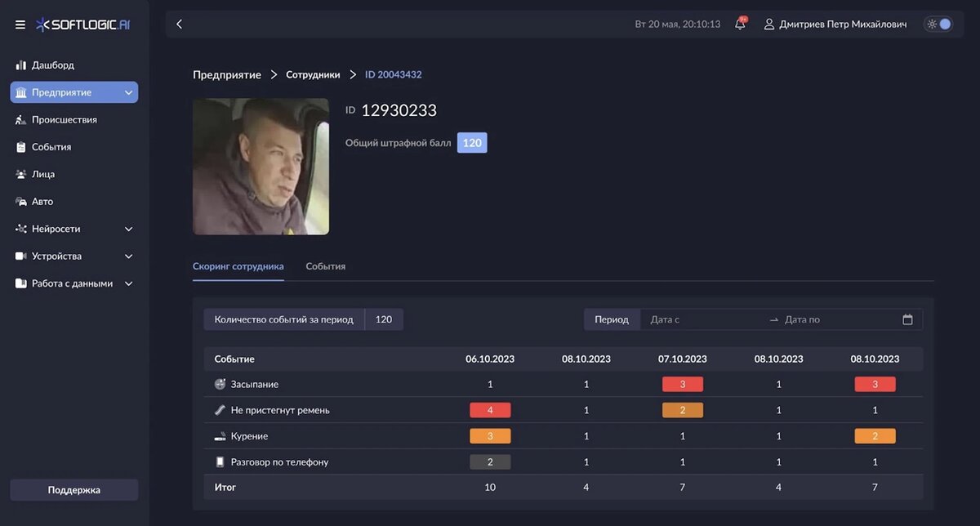Click the Происшествия incident icon

pos(21,120)
